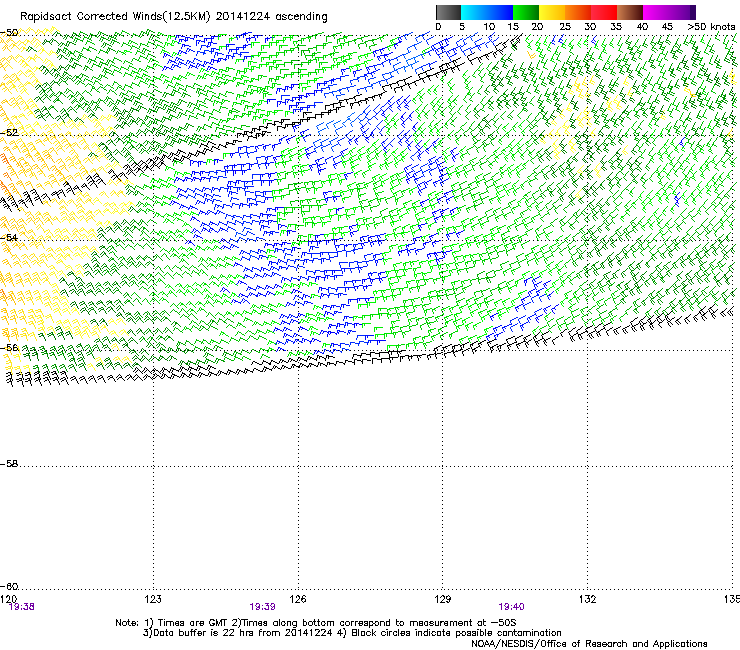Click the purple '19:39' time label
740x650 pixels.
[262, 607]
